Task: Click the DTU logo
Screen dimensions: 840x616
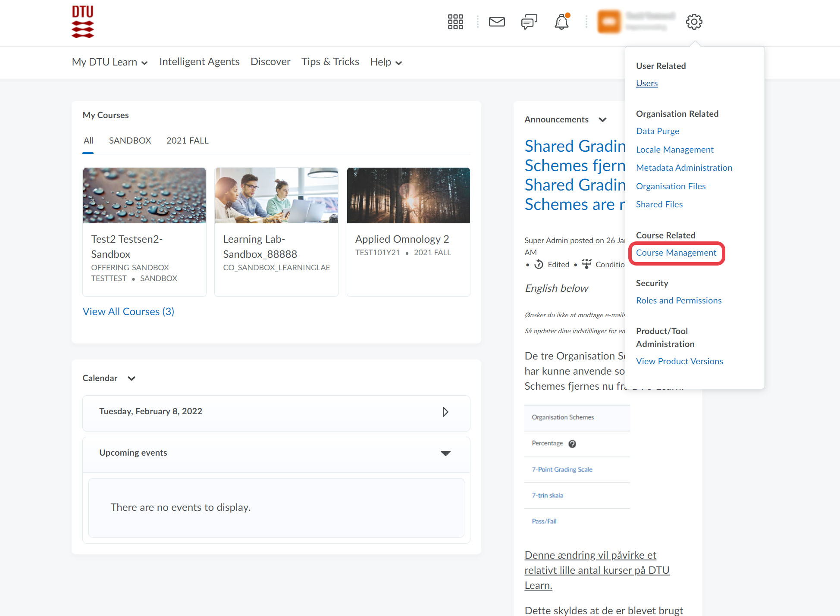Action: pos(83,22)
